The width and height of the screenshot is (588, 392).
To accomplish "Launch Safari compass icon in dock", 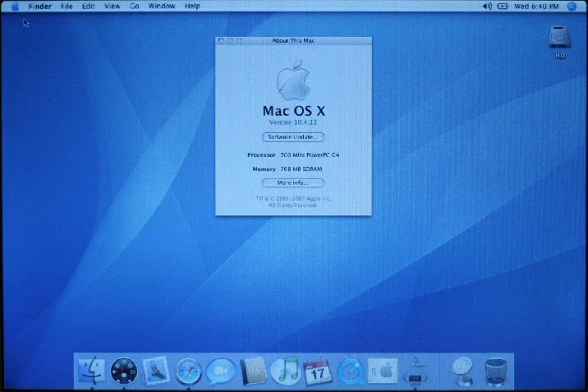I will tap(188, 371).
